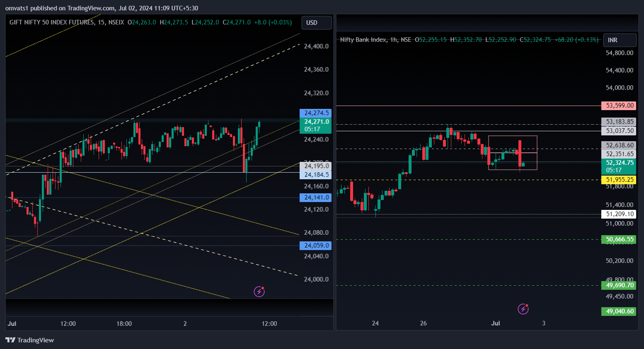The width and height of the screenshot is (644, 349).
Task: Select the current price label 52,324.75
Action: (619, 166)
